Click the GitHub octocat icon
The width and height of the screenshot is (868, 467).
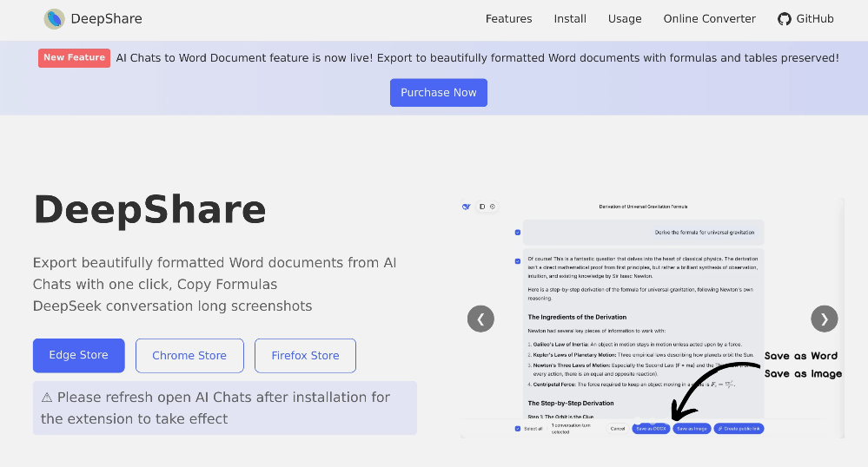(x=785, y=19)
